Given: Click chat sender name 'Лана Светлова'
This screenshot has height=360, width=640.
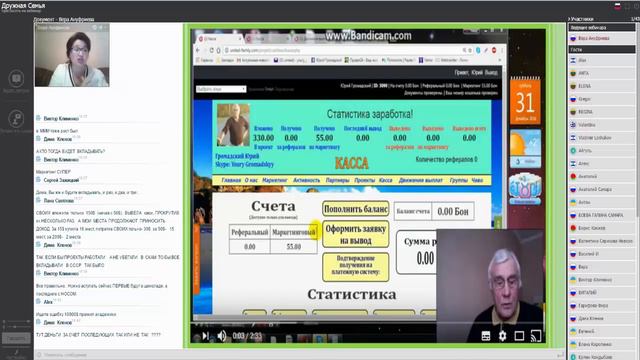Looking at the screenshot, I should click(x=58, y=201).
